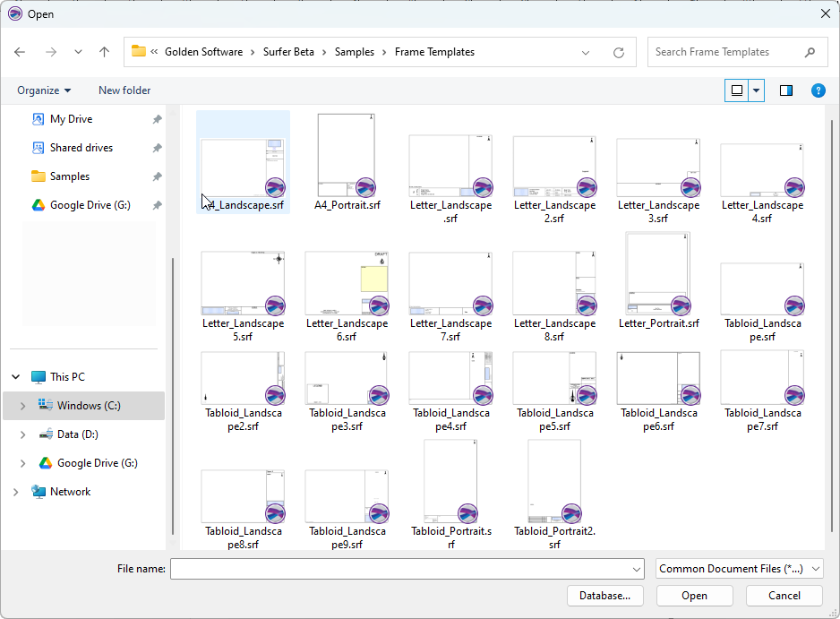Select Tabloid_Portrait2.srf template file
Image resolution: width=840 pixels, height=619 pixels.
point(554,481)
